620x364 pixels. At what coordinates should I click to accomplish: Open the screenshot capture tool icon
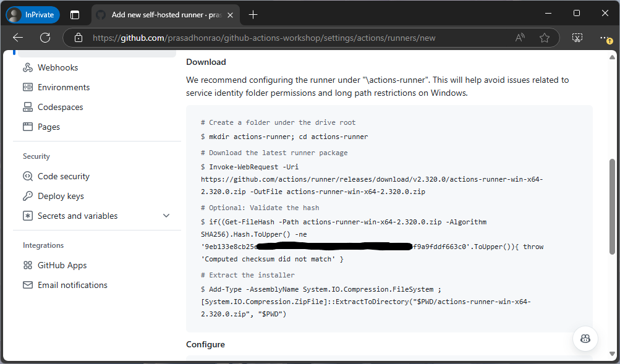(577, 38)
